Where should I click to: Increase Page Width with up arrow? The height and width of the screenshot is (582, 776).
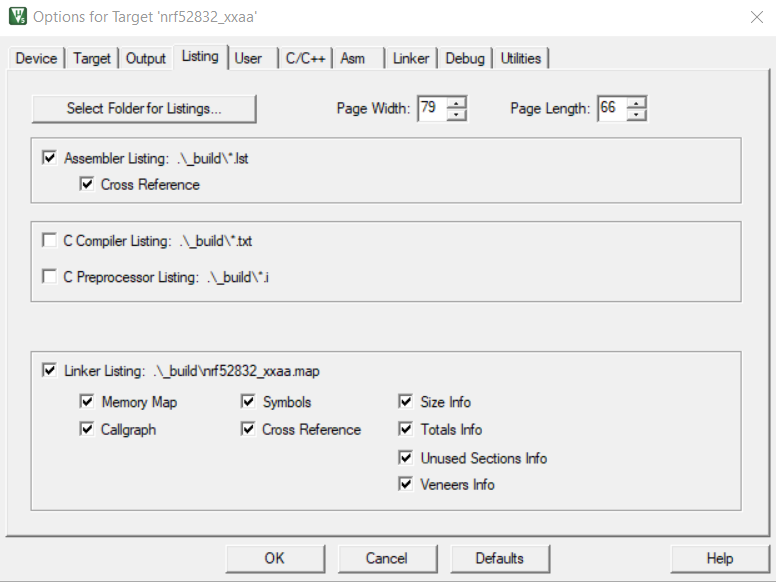456,102
